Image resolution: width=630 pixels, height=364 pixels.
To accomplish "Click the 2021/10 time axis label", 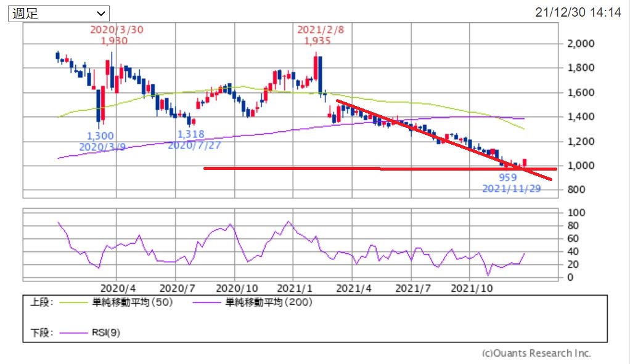I will coord(472,288).
